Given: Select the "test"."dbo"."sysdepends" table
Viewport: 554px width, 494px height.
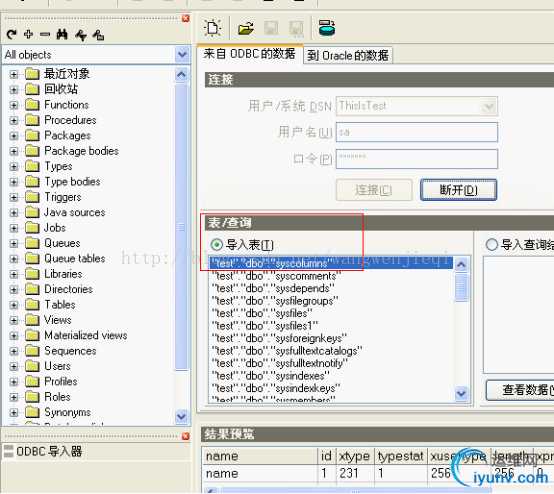Looking at the screenshot, I should coord(331,288).
